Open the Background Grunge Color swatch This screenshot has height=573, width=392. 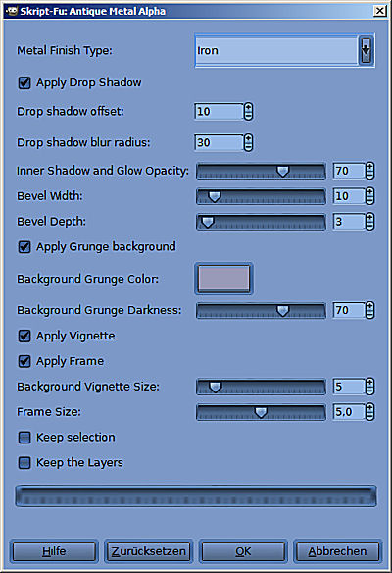pos(223,279)
